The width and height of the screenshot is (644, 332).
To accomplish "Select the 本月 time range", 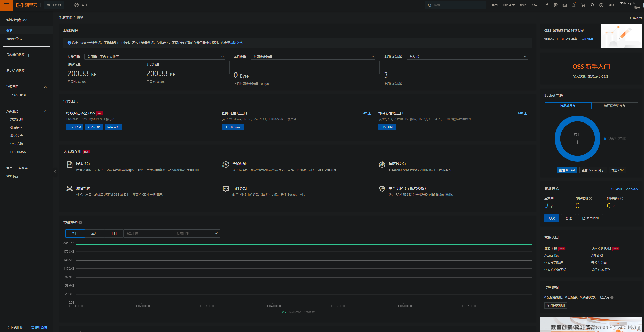I will pos(94,233).
